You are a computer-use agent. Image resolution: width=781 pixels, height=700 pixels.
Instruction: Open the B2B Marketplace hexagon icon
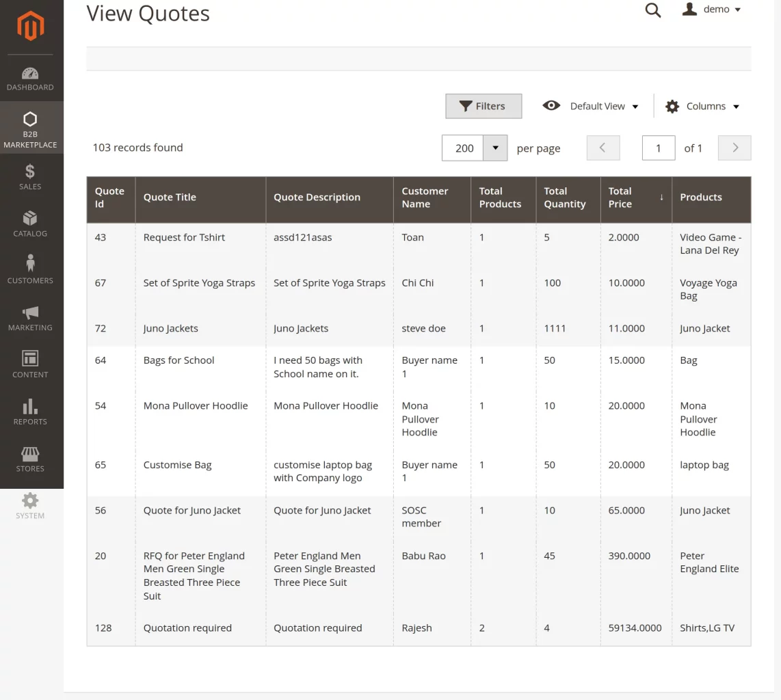[x=30, y=120]
